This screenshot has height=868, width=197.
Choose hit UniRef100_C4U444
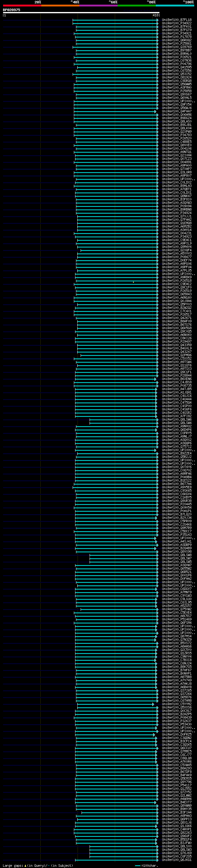177,399
